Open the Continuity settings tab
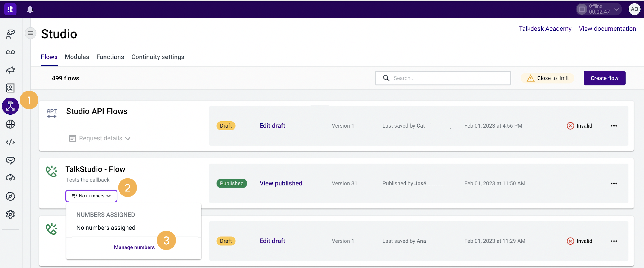 click(158, 57)
